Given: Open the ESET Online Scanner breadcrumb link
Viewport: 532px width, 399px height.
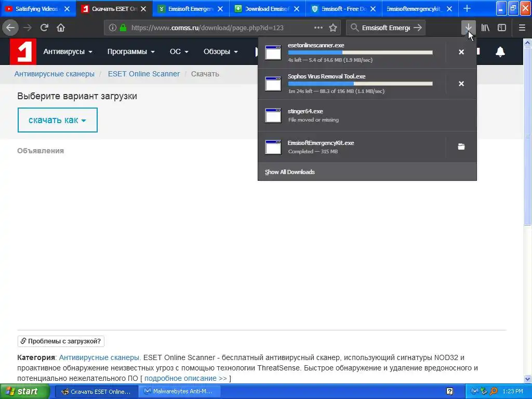Looking at the screenshot, I should click(144, 74).
